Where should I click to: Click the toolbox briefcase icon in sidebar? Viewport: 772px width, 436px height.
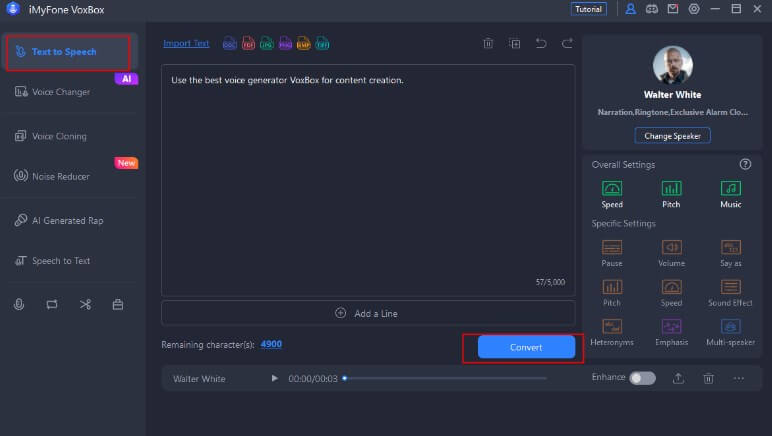[118, 305]
